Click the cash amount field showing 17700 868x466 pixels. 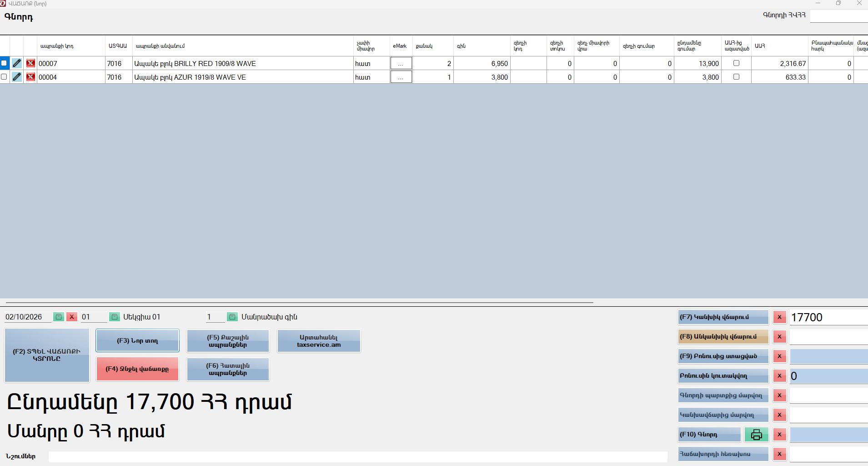829,317
